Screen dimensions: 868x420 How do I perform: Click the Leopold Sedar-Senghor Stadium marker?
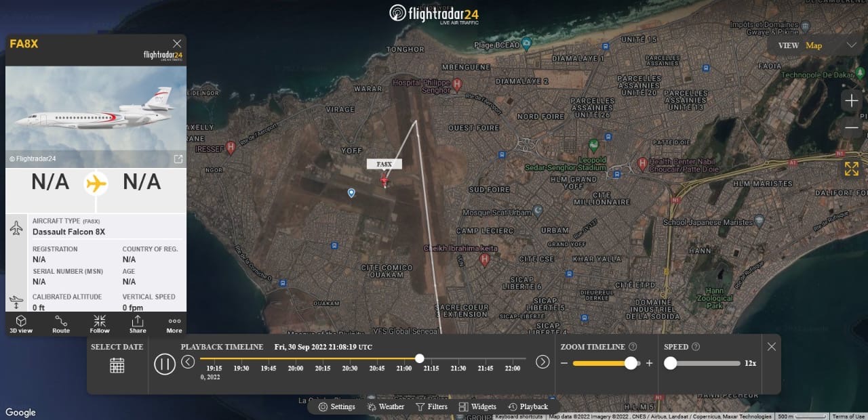tap(594, 145)
